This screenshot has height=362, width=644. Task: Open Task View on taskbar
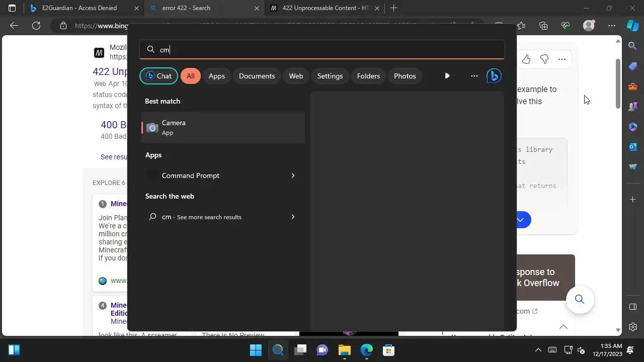[300, 350]
